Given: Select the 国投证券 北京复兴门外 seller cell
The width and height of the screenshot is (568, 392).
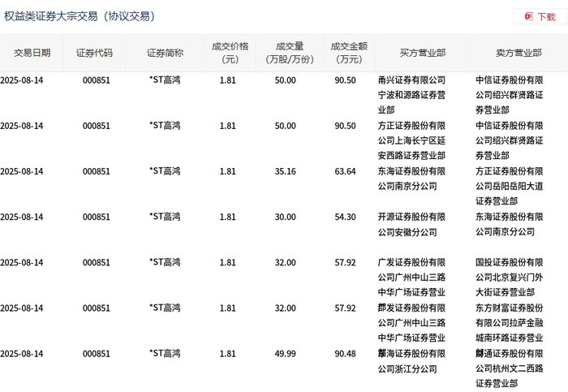Looking at the screenshot, I should click(510, 277).
